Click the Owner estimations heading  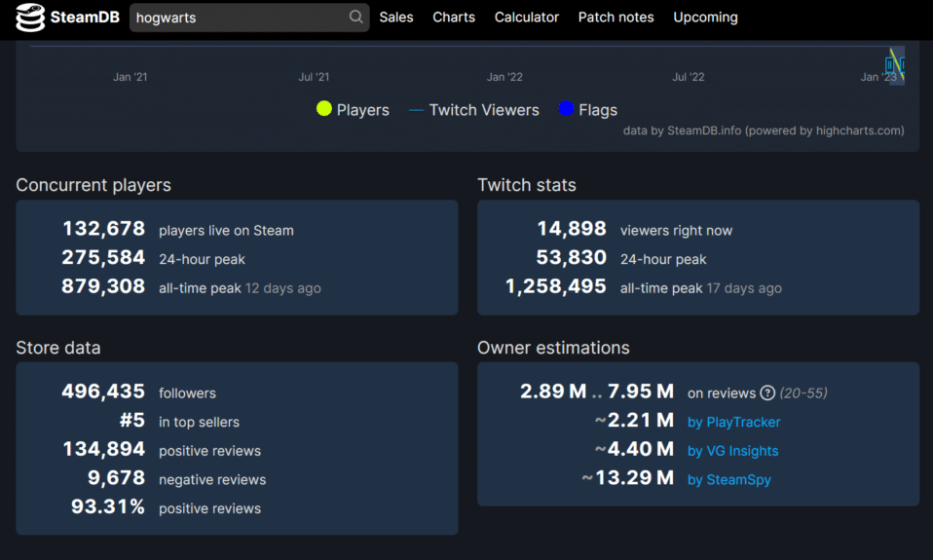[553, 348]
